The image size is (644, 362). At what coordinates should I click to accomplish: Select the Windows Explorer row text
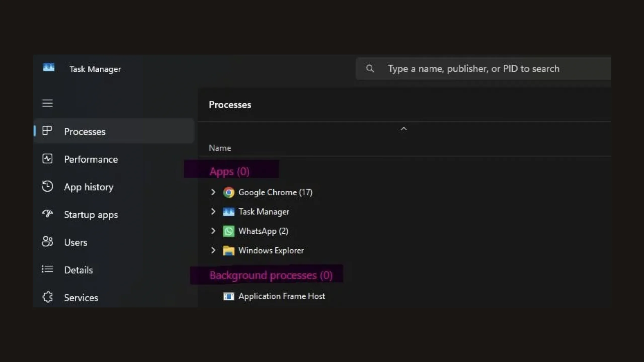tap(271, 251)
